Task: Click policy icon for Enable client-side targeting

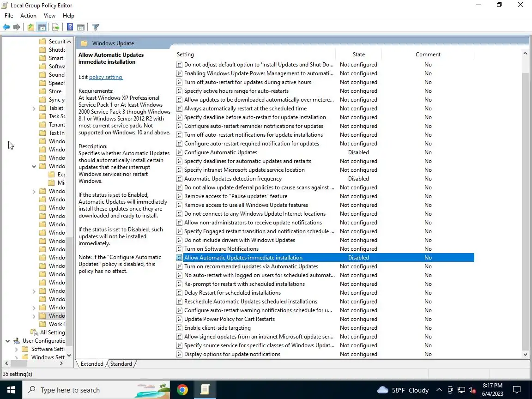Action: pos(180,328)
